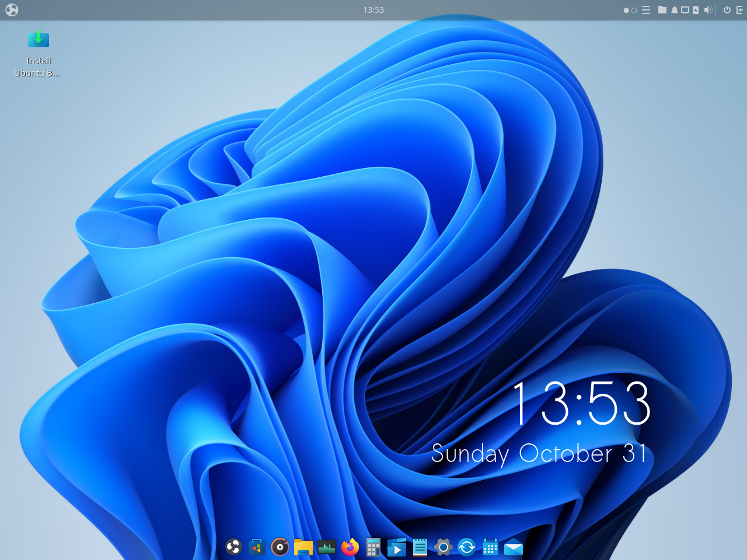747x560 pixels.
Task: Open Settings gear icon in dock
Action: tap(444, 547)
